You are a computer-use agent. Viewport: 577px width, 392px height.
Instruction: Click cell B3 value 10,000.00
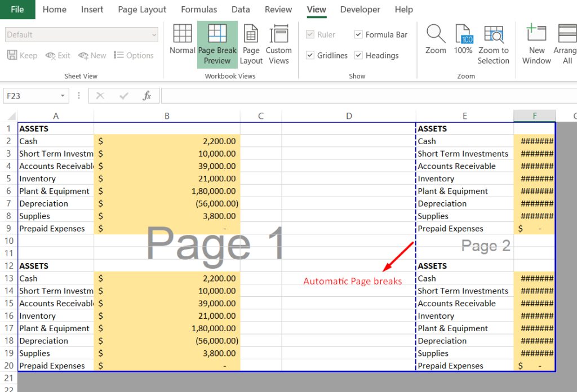pos(167,154)
